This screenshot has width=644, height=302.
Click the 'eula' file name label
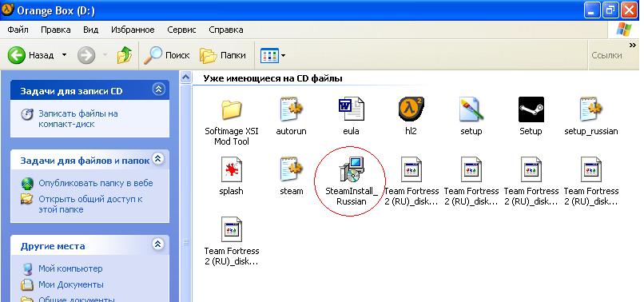click(x=351, y=131)
